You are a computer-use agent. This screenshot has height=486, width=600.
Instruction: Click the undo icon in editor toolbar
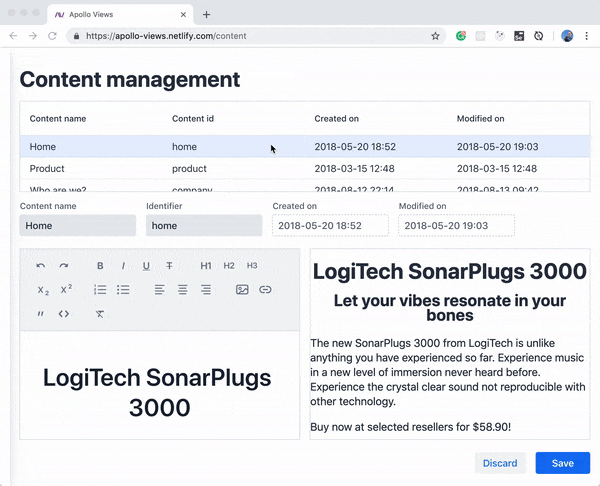click(x=41, y=266)
